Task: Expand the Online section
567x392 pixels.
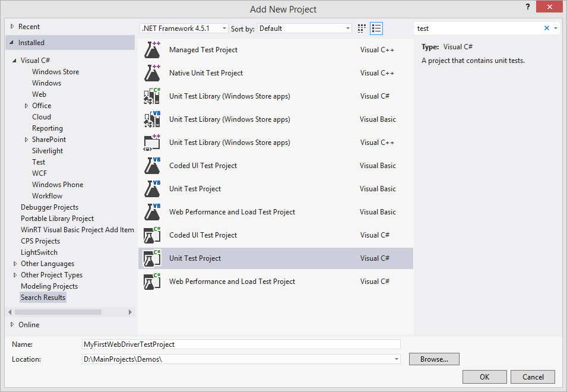Action: (x=12, y=324)
